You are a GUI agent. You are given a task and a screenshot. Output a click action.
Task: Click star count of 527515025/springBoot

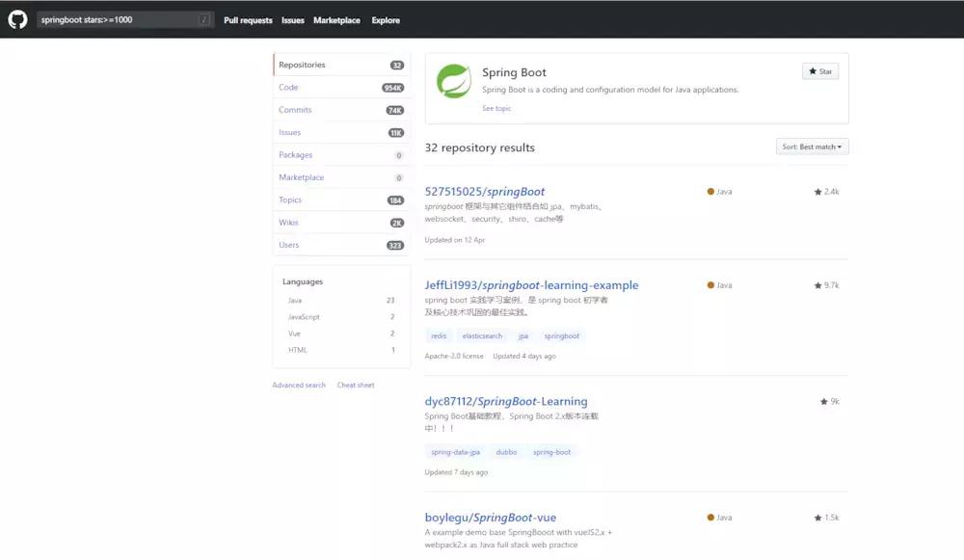[827, 192]
